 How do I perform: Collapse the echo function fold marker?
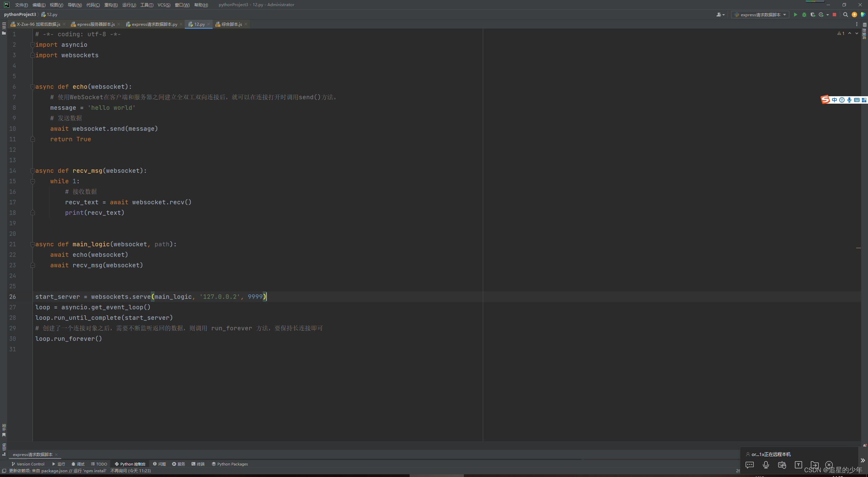coord(33,87)
